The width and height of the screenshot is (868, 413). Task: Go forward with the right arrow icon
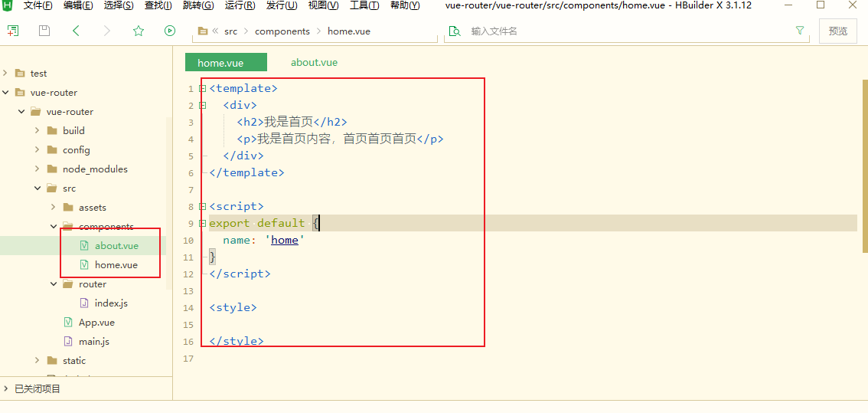pyautogui.click(x=107, y=31)
